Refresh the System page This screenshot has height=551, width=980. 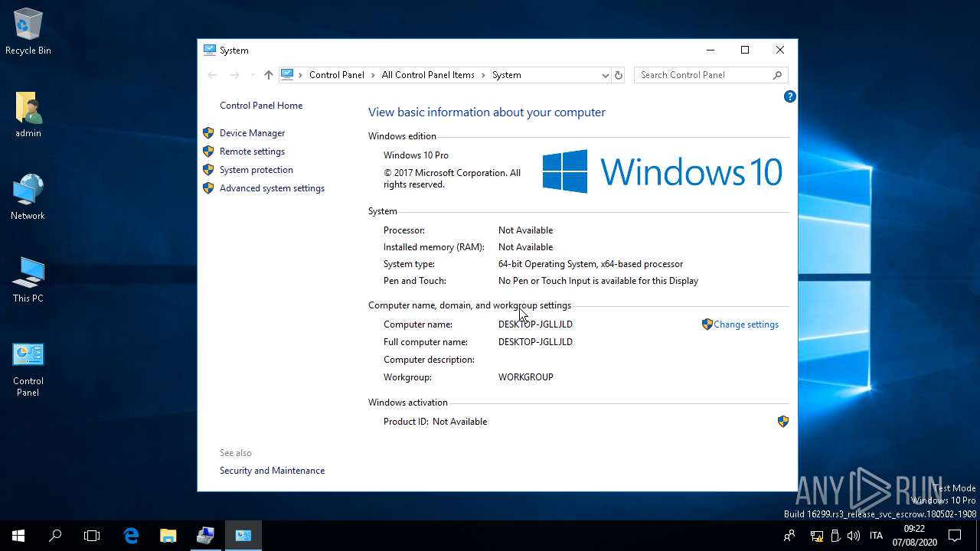[x=619, y=75]
